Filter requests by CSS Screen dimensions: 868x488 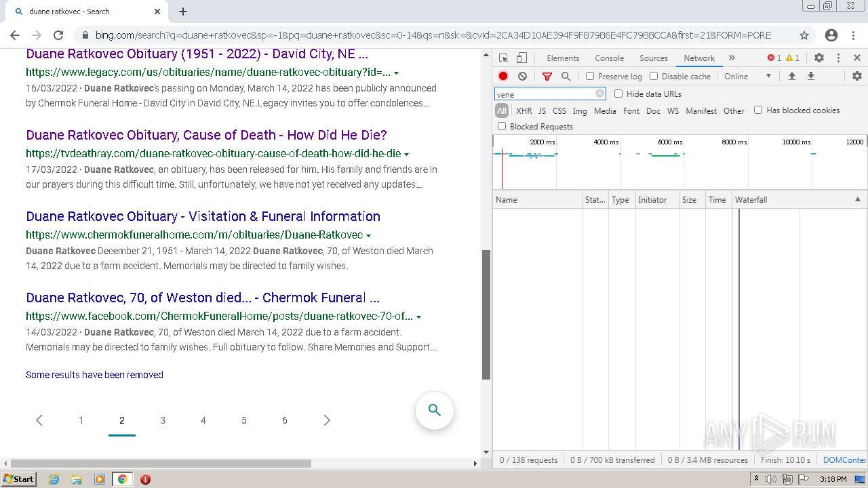coord(559,110)
